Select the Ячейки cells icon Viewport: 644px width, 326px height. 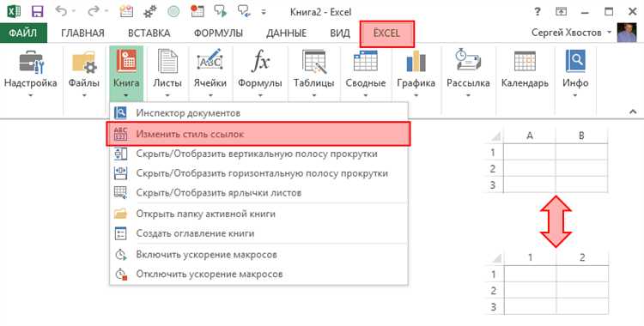[x=210, y=62]
